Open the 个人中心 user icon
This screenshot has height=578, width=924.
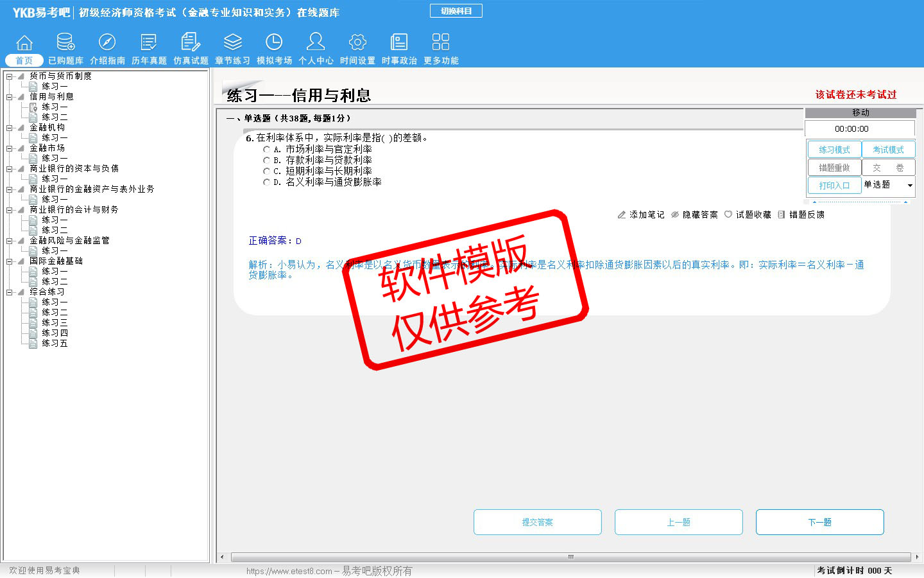point(316,43)
